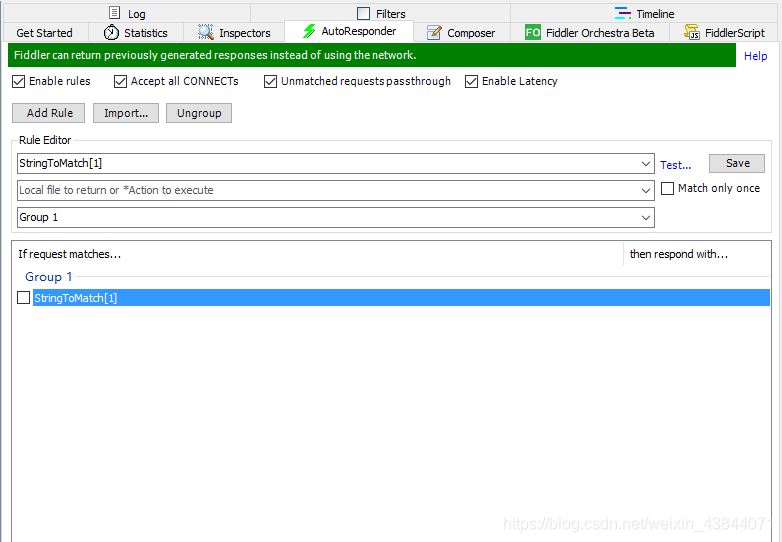Open the Inspectors tab
This screenshot has height=542, width=782.
pyautogui.click(x=234, y=33)
